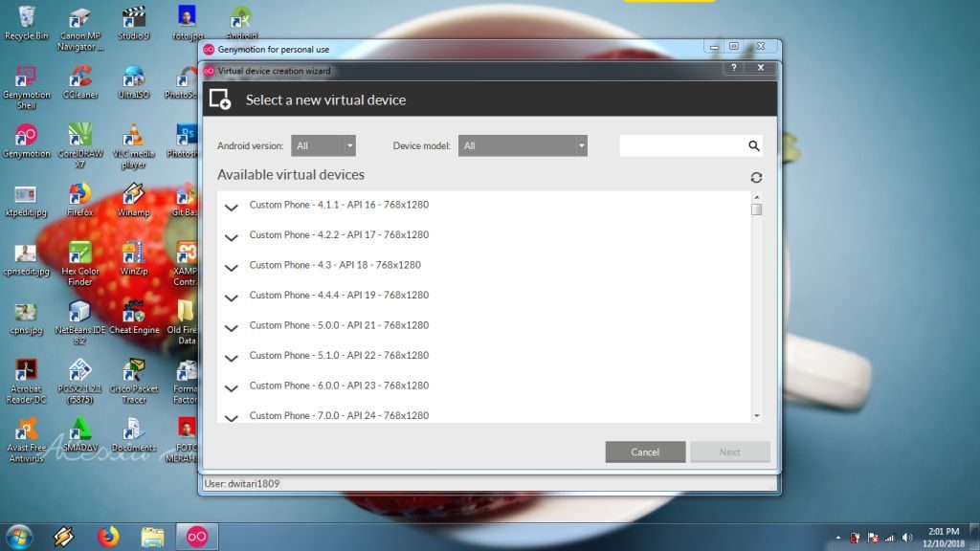Screen dimensions: 980x551
Task: Open Recycle Bin desktop icon
Action: pos(26,23)
